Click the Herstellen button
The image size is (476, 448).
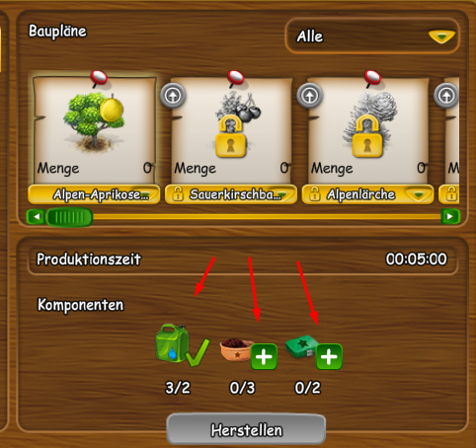246,429
